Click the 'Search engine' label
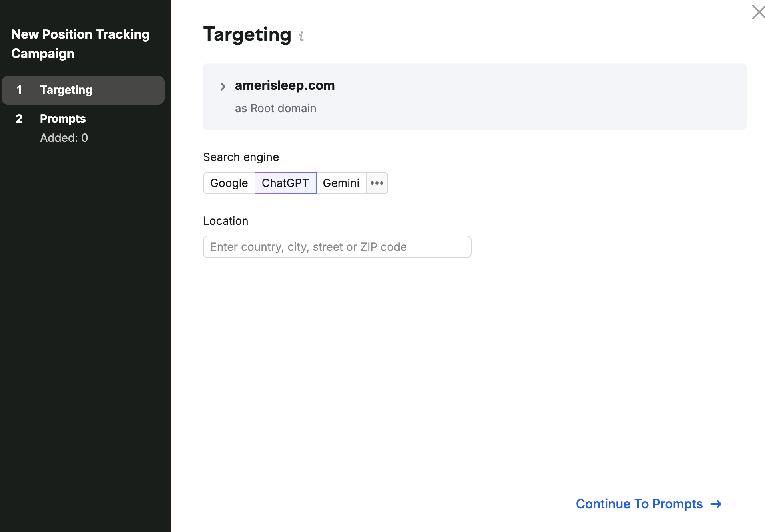Screen dimensions: 765x532 241,157
